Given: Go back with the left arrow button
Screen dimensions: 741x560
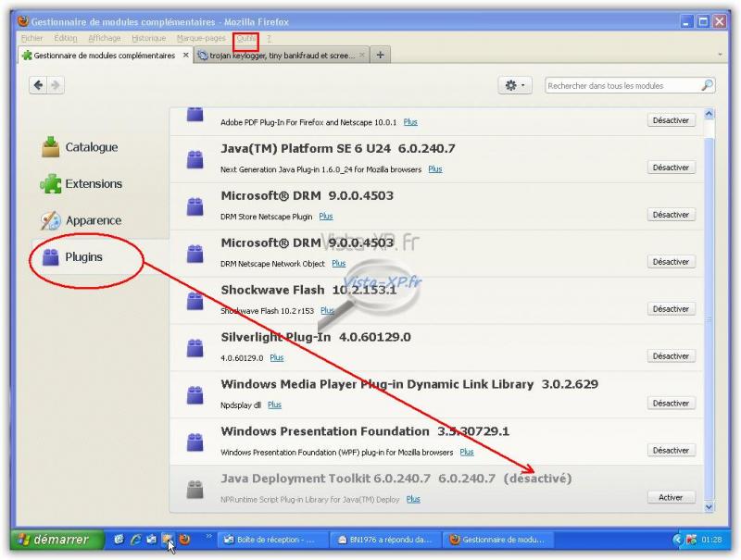Looking at the screenshot, I should click(x=38, y=85).
